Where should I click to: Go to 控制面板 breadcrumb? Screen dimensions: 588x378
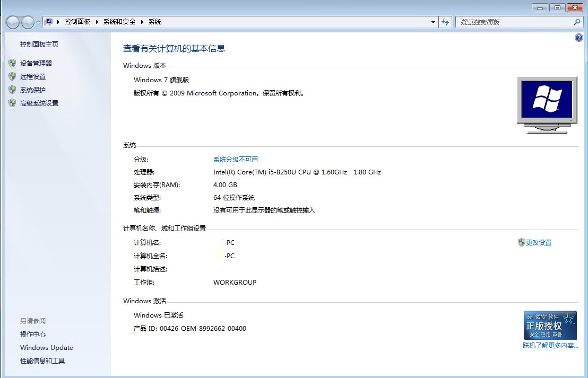click(x=77, y=22)
